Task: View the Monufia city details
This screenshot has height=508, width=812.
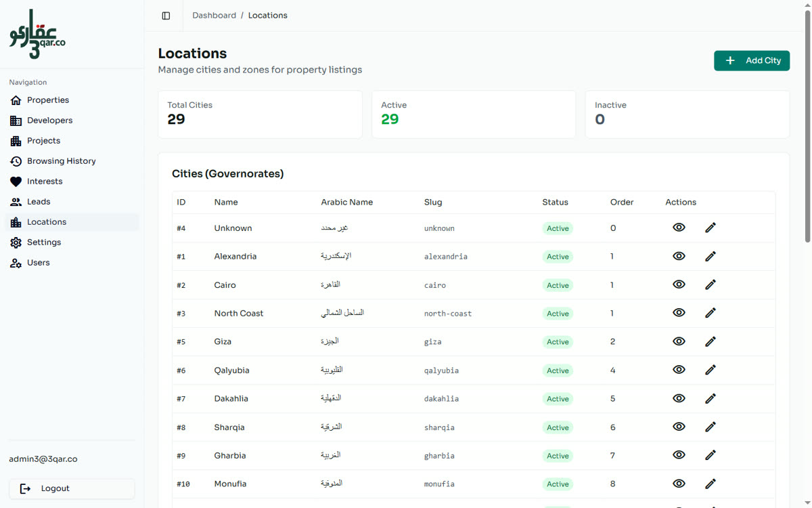Action: pyautogui.click(x=679, y=484)
